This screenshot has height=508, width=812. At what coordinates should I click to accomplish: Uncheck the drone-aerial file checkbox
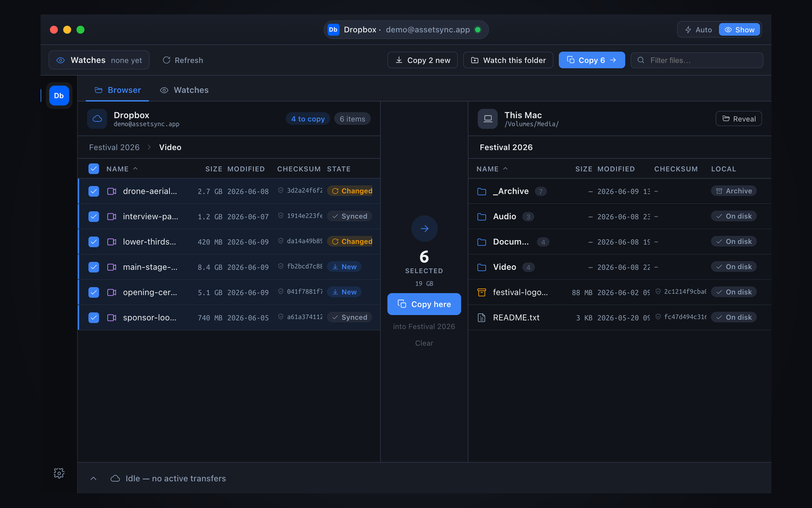point(94,191)
